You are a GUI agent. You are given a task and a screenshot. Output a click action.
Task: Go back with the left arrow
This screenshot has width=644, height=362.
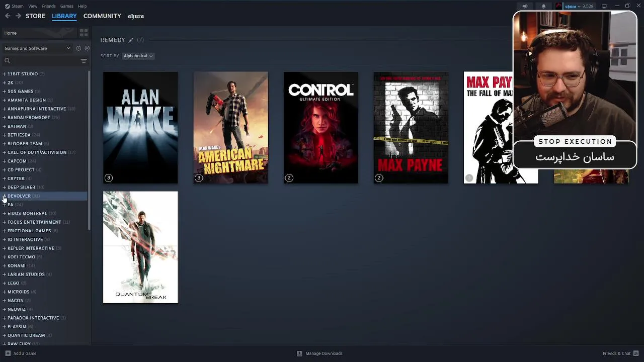[x=8, y=16]
